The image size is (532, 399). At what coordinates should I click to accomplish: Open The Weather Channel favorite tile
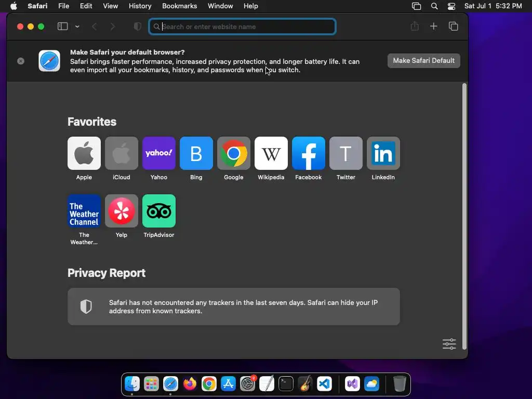(84, 211)
